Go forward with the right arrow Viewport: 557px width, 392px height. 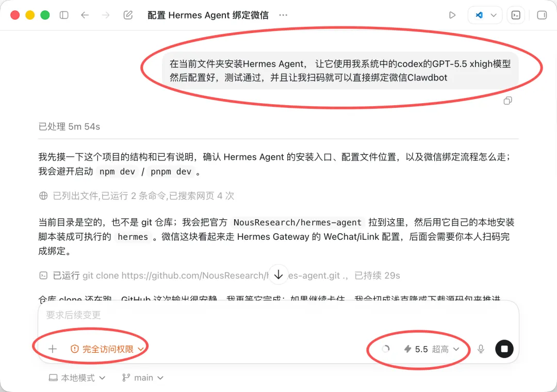(106, 15)
